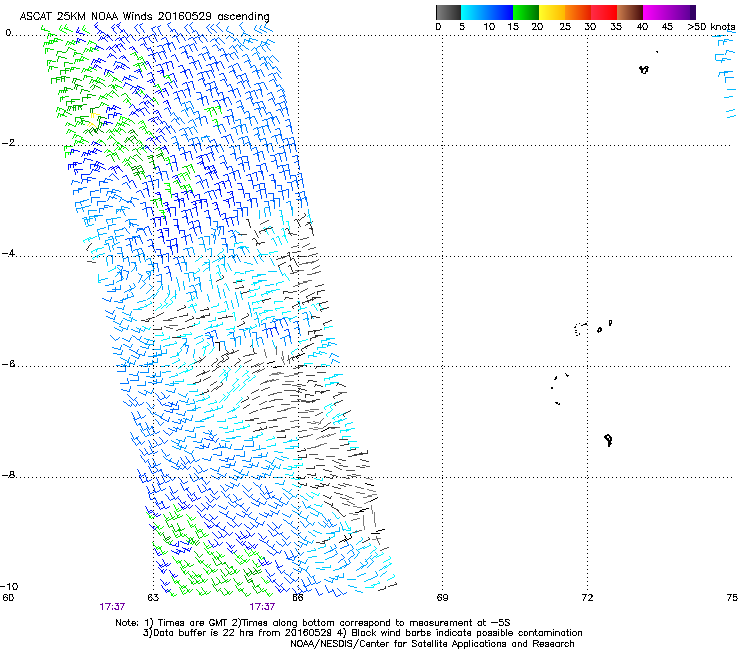The width and height of the screenshot is (740, 650).
Task: Click the yellow 20-25 knots legend segment
Action: tap(552, 12)
